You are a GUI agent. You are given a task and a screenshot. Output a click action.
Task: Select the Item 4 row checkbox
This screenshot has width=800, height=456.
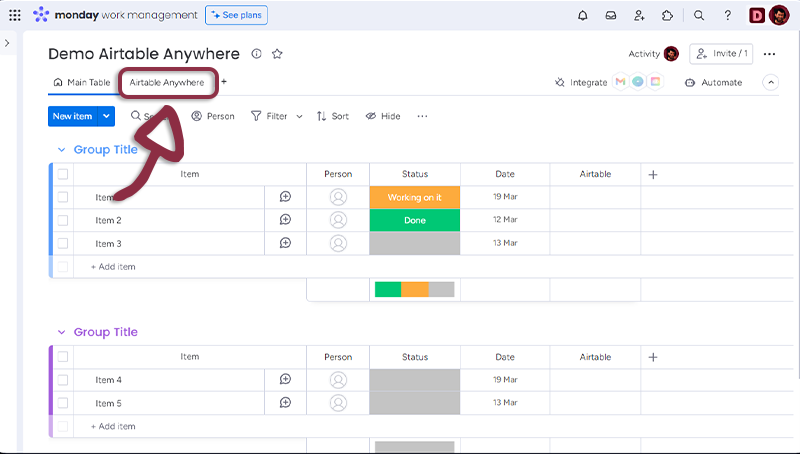[63, 380]
